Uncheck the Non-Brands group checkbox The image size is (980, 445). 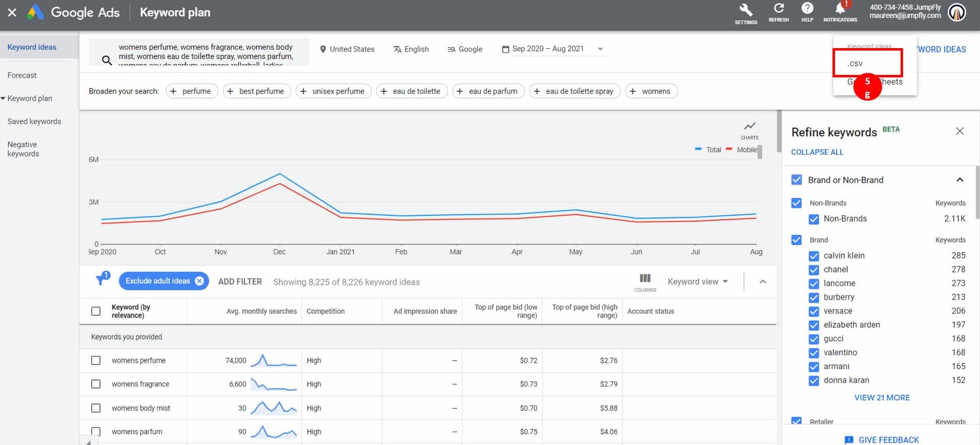tap(796, 203)
